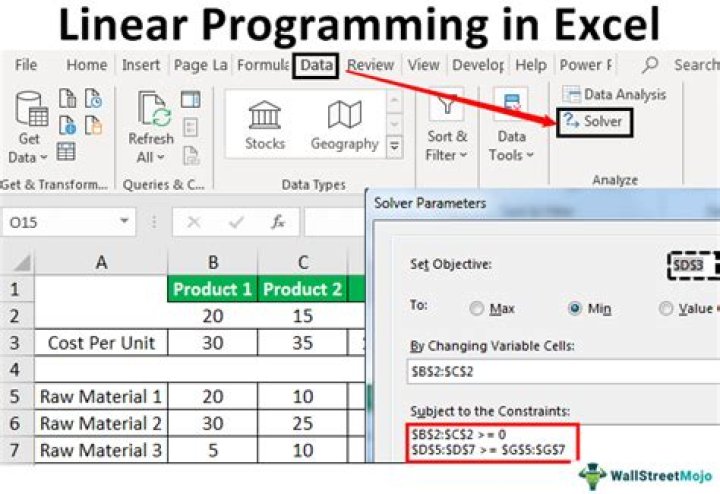The image size is (720, 494).
Task: Select the Geography data type
Action: [x=344, y=125]
